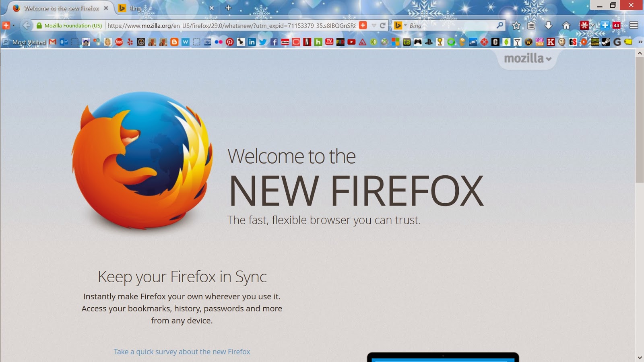The image size is (644, 362).
Task: Open Most Visited bookmarks folder
Action: [x=24, y=42]
